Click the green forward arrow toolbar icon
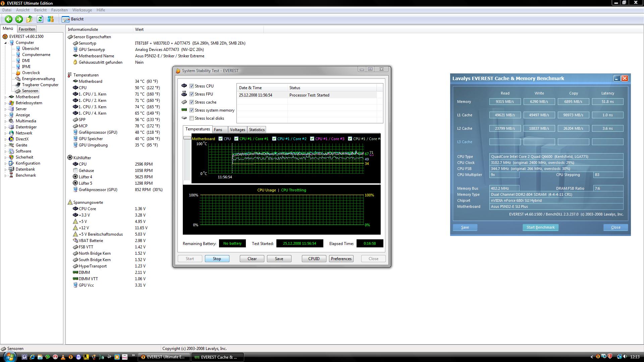The image size is (644, 362). coord(19,19)
